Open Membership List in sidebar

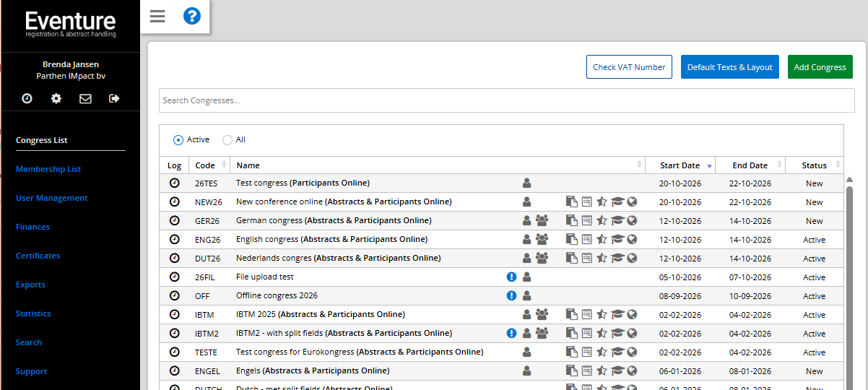[48, 169]
